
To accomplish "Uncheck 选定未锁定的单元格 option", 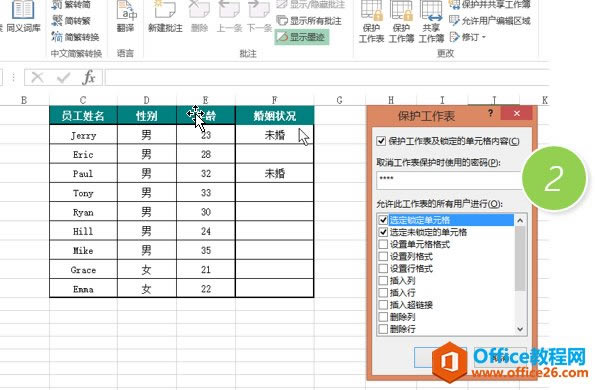I will [383, 232].
